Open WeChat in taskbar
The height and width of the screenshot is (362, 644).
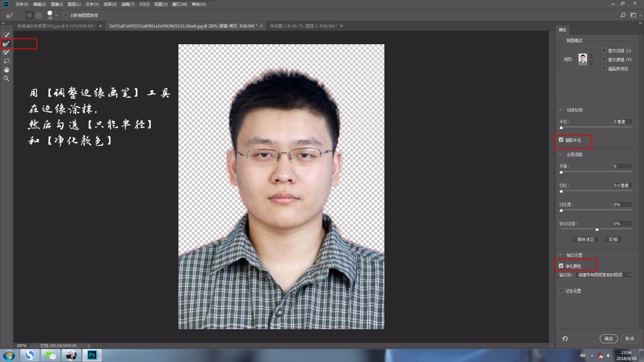(51, 355)
